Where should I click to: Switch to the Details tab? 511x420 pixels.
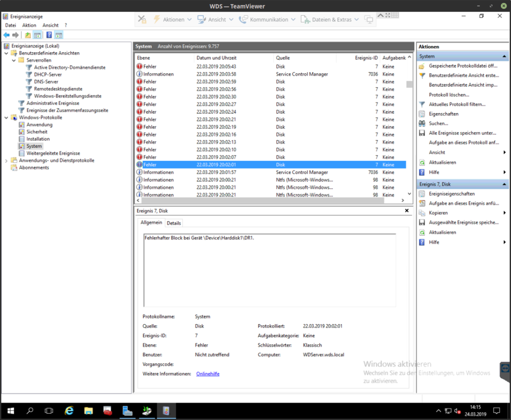(x=174, y=223)
